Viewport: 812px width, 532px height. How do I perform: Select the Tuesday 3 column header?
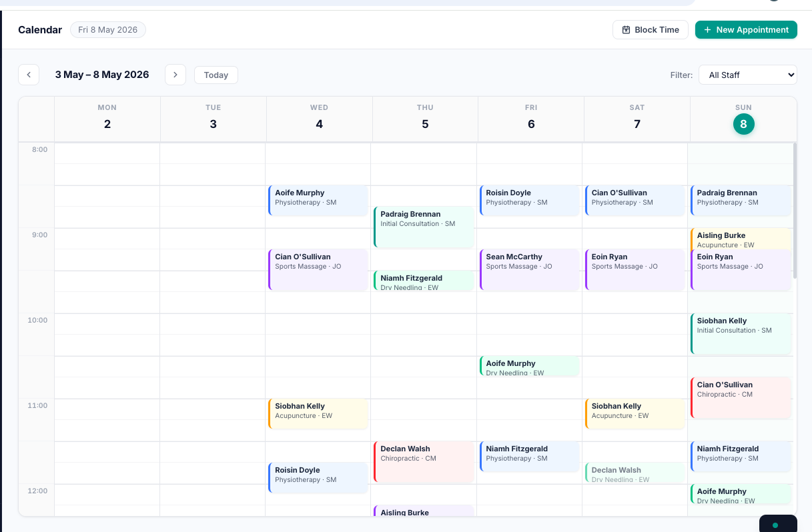pyautogui.click(x=214, y=119)
